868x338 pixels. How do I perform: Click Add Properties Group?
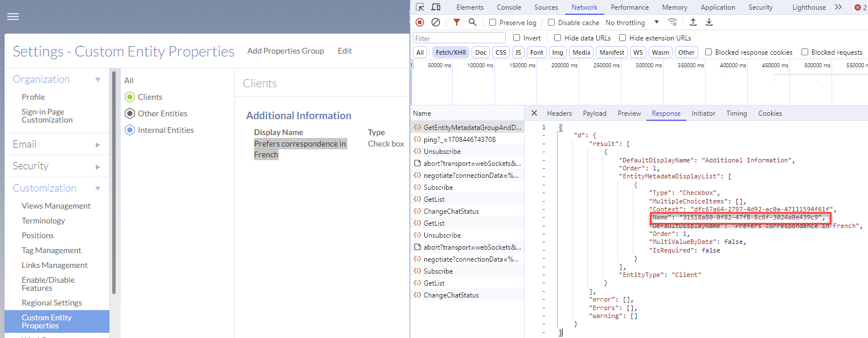pyautogui.click(x=285, y=51)
